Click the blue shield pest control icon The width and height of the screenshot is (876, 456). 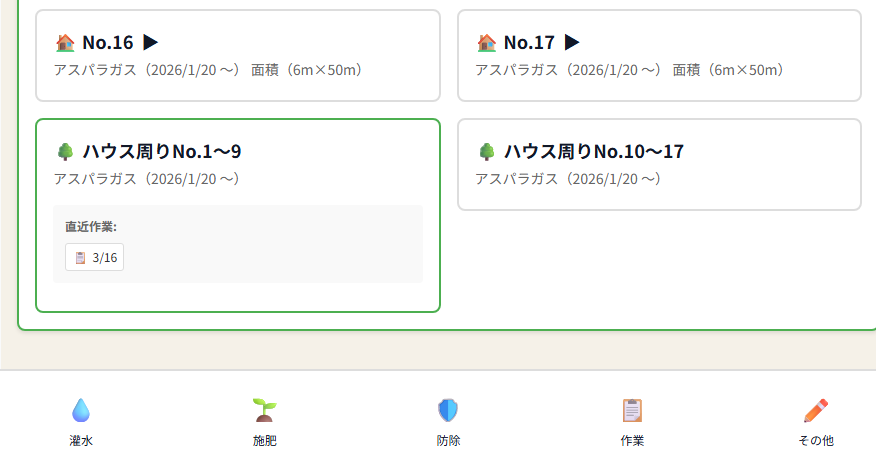click(x=448, y=410)
